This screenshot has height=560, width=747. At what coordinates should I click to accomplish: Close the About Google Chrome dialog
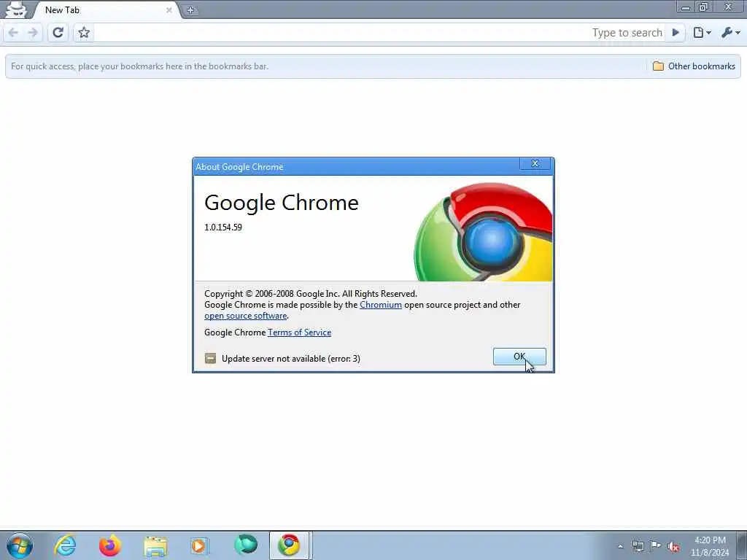(535, 163)
